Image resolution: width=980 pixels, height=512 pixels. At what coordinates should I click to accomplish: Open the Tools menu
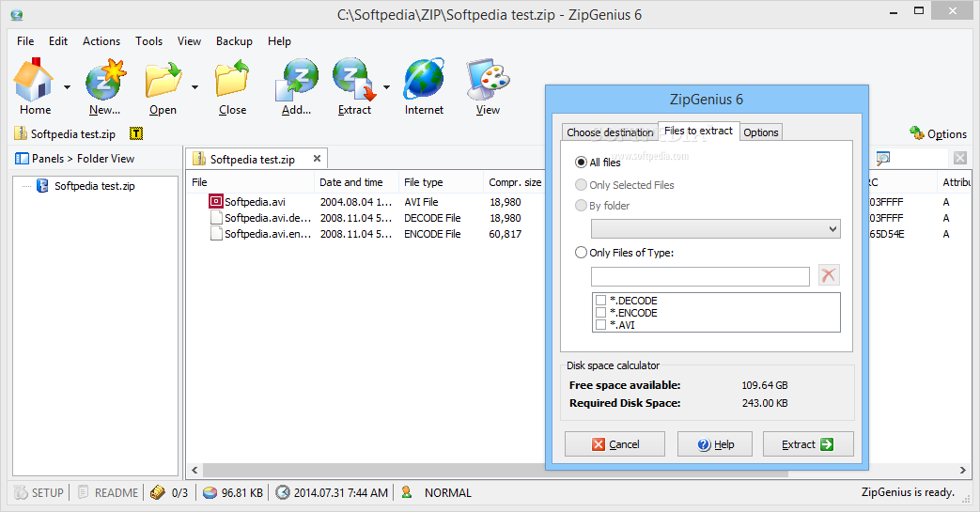[148, 40]
